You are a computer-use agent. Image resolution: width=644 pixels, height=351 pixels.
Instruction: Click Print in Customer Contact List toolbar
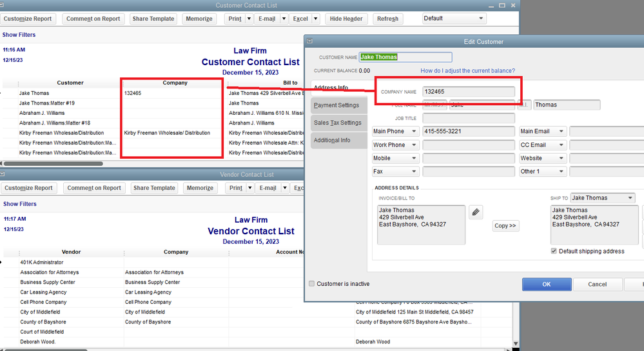tap(235, 19)
